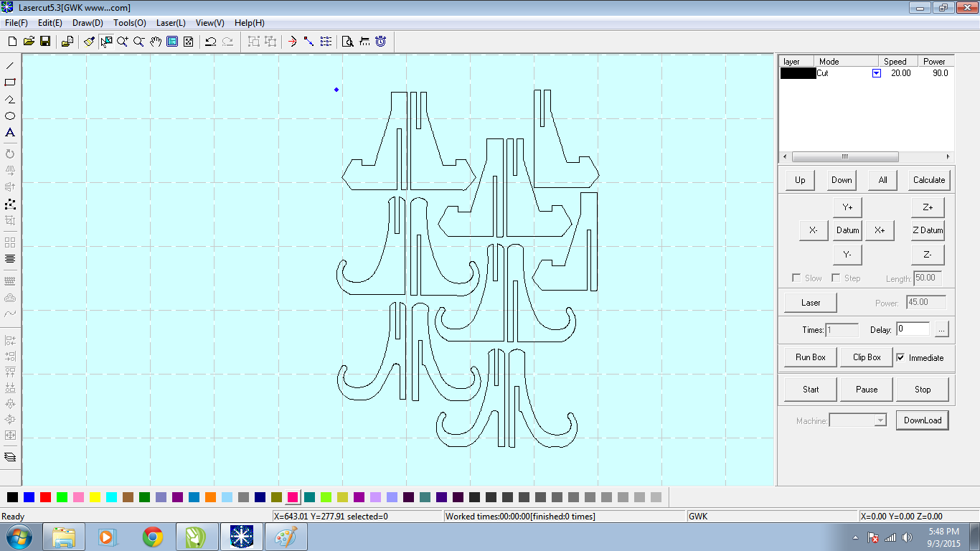Open the File(F) menu
The width and height of the screenshot is (980, 551).
click(16, 23)
